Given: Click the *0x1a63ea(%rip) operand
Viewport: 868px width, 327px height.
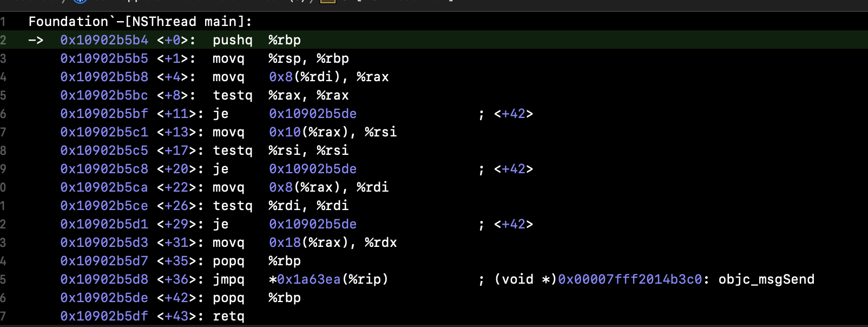Looking at the screenshot, I should click(328, 279).
